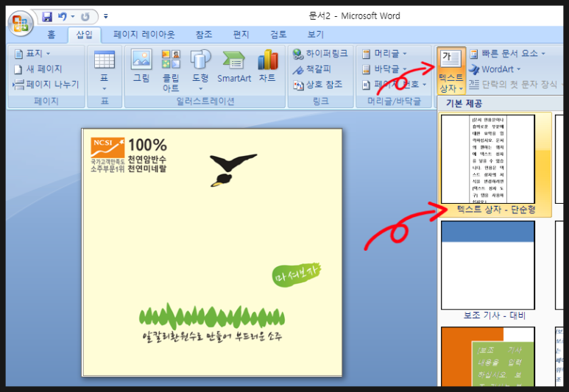Save the document from quick access
The height and width of the screenshot is (392, 569).
(x=47, y=16)
